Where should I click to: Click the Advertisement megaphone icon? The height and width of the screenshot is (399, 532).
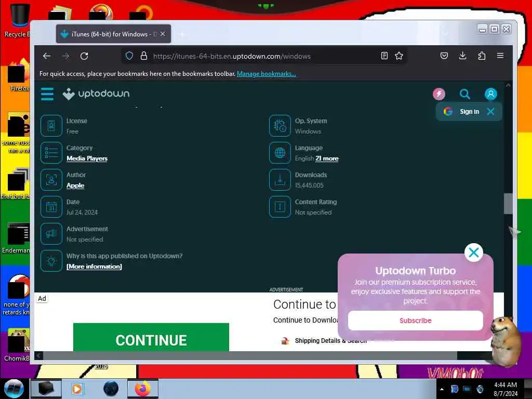[x=51, y=234]
